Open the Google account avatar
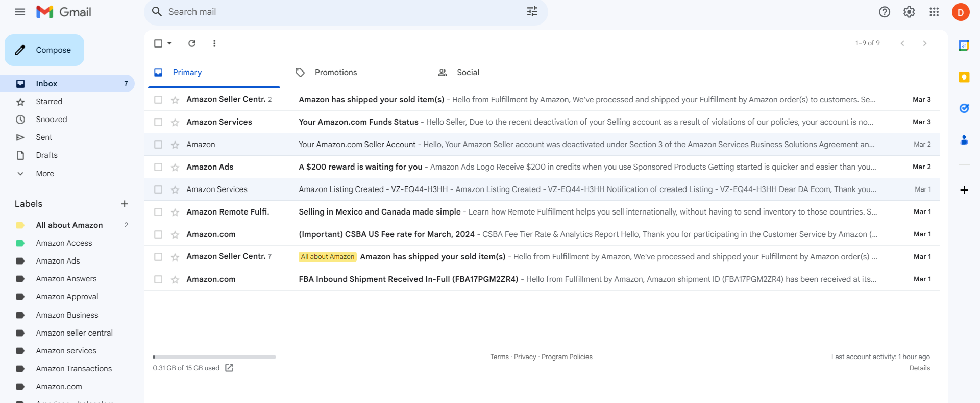This screenshot has width=980, height=403. point(961,12)
